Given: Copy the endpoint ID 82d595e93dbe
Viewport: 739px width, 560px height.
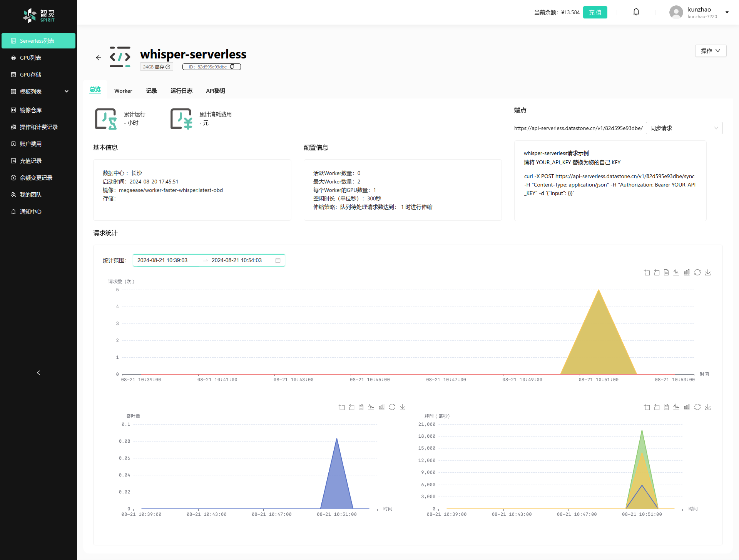Looking at the screenshot, I should tap(232, 67).
